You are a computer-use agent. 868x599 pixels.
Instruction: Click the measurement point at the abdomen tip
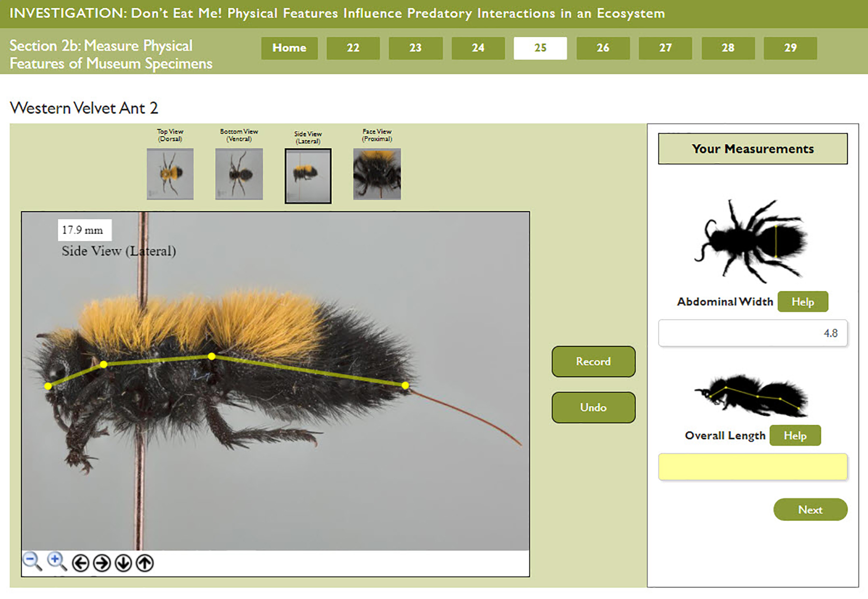pos(405,386)
